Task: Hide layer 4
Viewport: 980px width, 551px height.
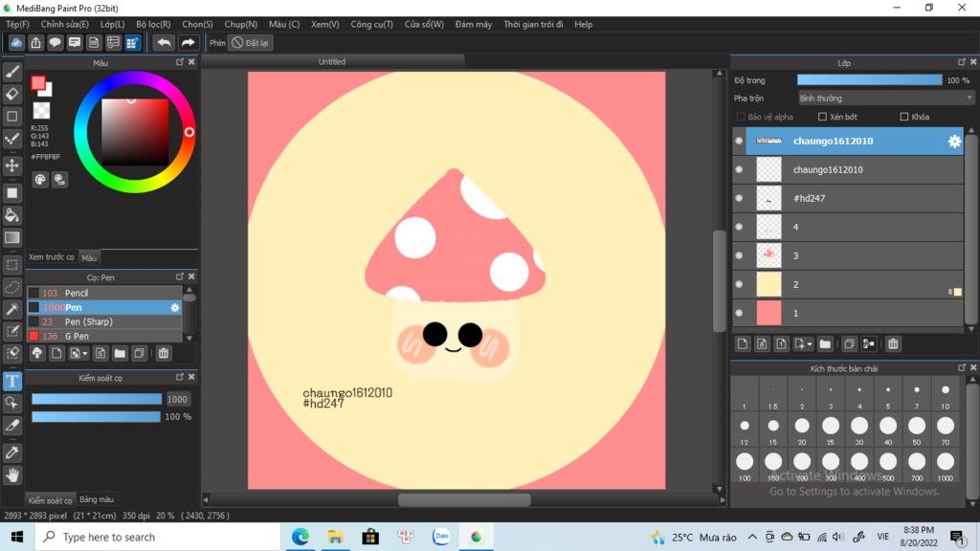Action: 740,227
